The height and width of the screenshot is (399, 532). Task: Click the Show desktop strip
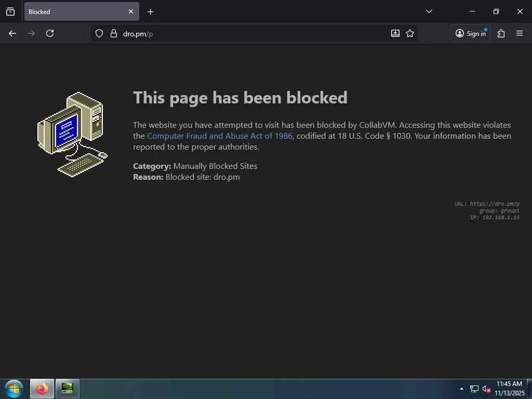(529, 389)
